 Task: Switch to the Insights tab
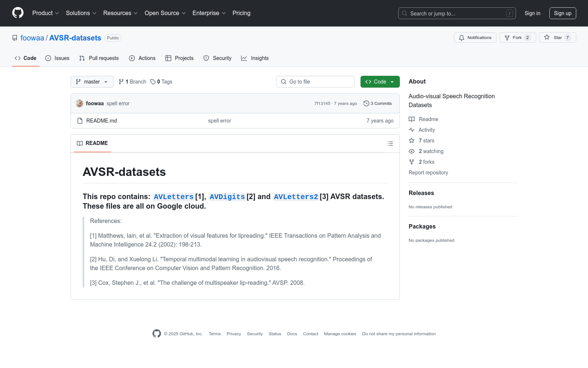pyautogui.click(x=255, y=58)
